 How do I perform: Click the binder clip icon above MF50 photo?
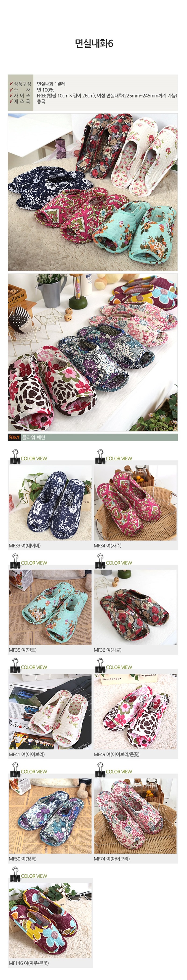tap(15, 770)
